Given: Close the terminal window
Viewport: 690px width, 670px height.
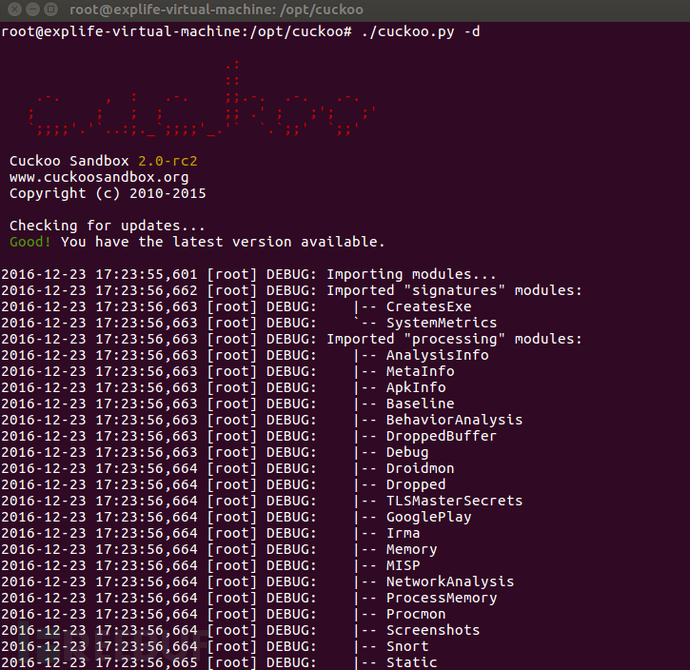Looking at the screenshot, I should pos(15,9).
